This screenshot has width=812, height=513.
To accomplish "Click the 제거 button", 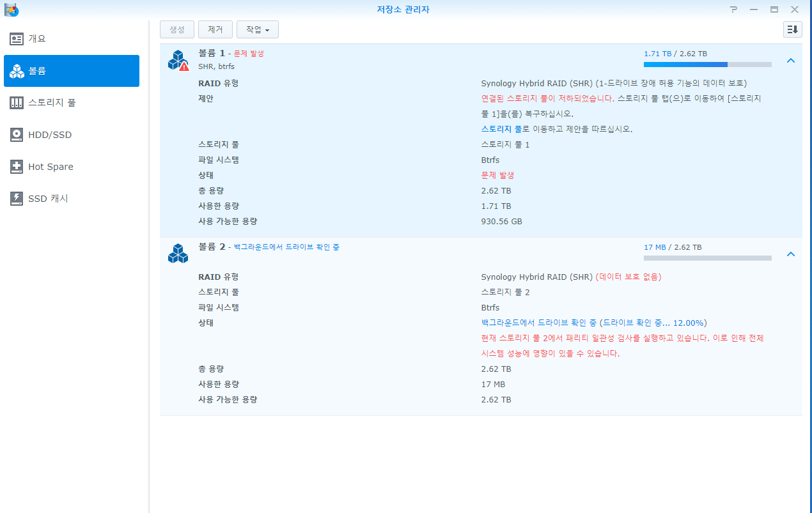I will pos(215,29).
